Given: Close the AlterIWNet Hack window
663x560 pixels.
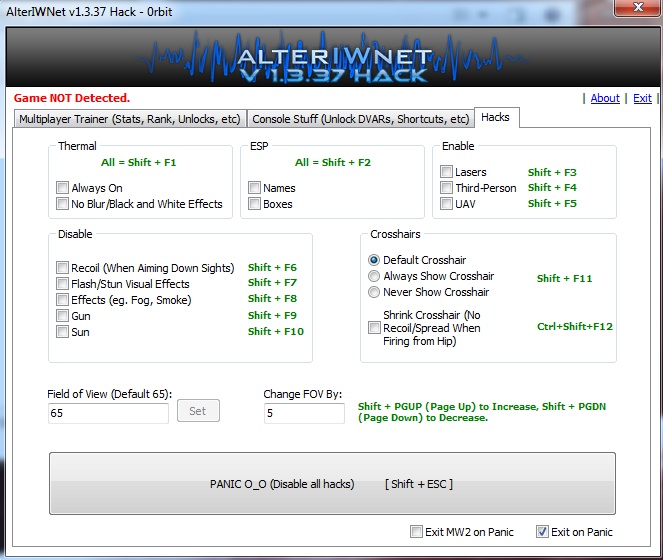Looking at the screenshot, I should point(637,8).
